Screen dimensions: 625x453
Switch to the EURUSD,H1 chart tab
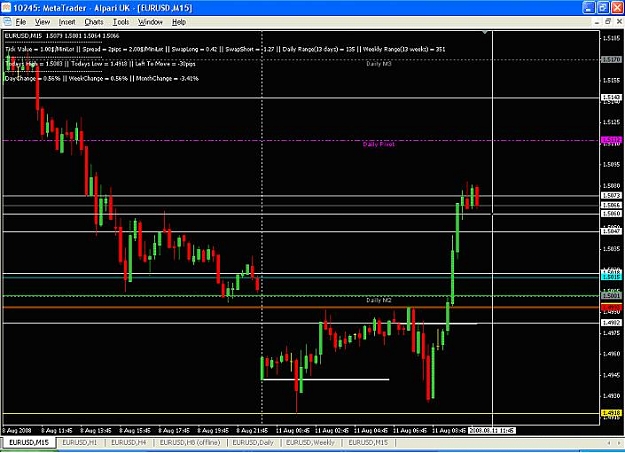point(80,443)
